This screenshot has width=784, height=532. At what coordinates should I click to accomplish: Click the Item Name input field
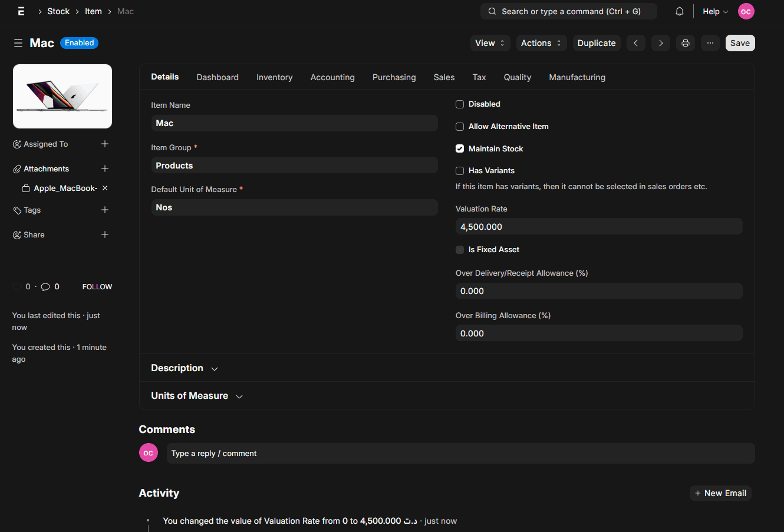click(x=294, y=123)
